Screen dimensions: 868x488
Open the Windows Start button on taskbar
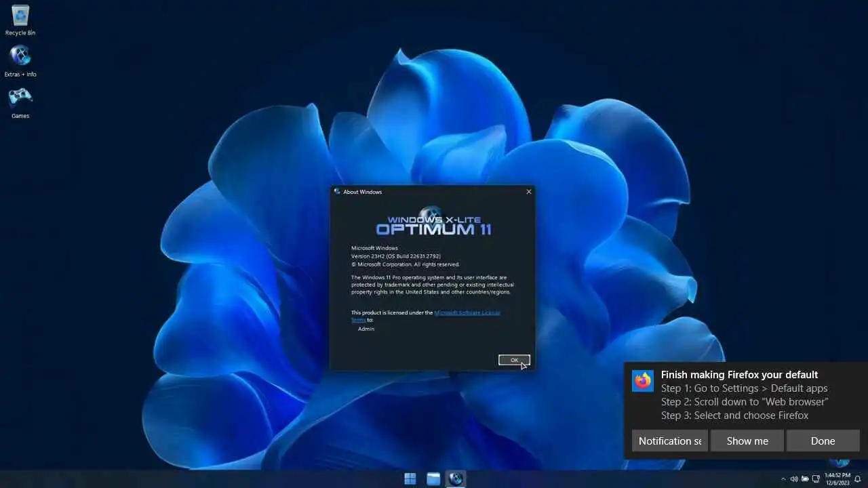(x=410, y=479)
